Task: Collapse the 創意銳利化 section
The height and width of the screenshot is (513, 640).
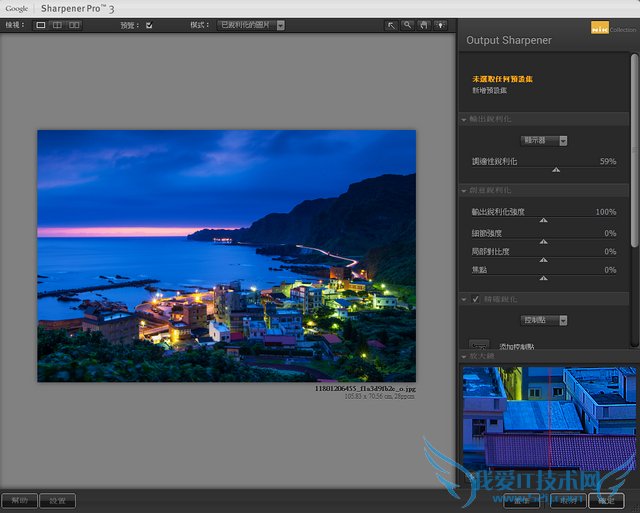Action: tap(464, 190)
